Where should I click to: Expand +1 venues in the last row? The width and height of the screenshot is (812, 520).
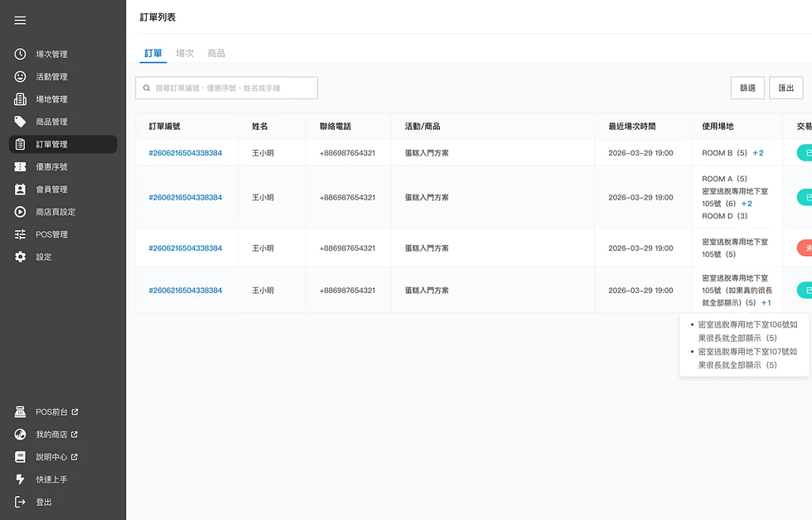point(766,303)
